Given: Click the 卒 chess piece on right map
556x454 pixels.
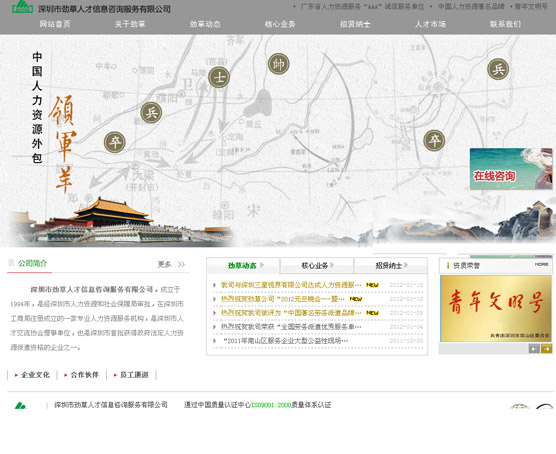Looking at the screenshot, I should pos(434,140).
